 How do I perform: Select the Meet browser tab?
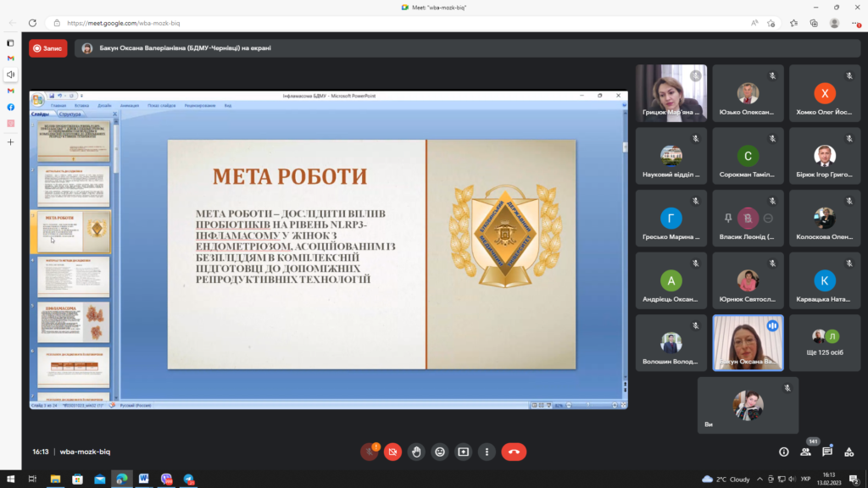click(x=433, y=7)
